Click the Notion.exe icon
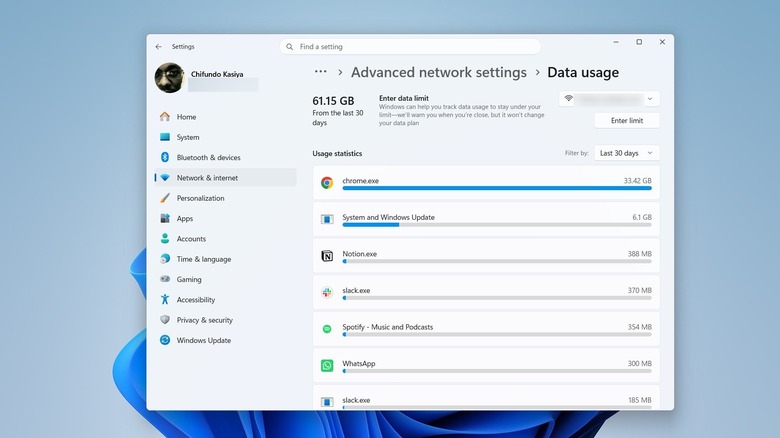This screenshot has height=438, width=780. coord(327,256)
